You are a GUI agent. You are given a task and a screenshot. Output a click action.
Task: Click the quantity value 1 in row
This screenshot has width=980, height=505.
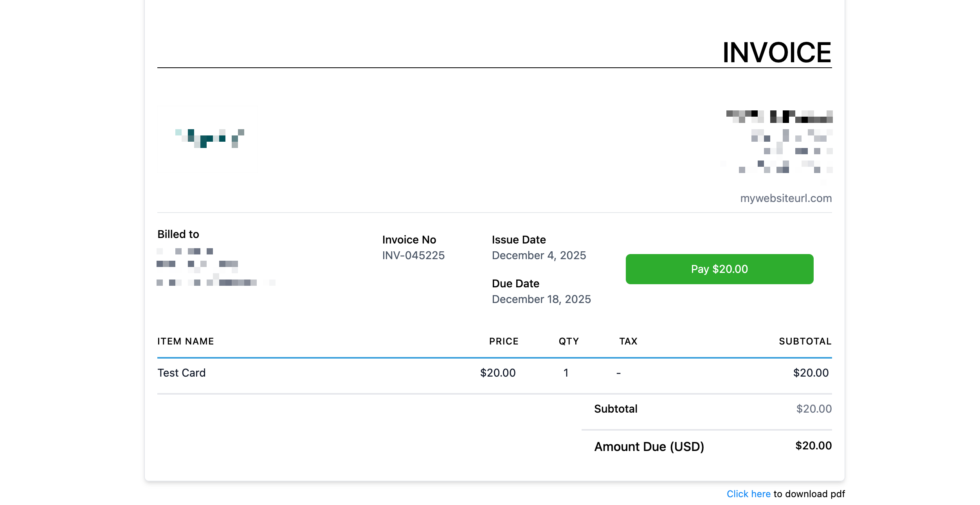566,373
